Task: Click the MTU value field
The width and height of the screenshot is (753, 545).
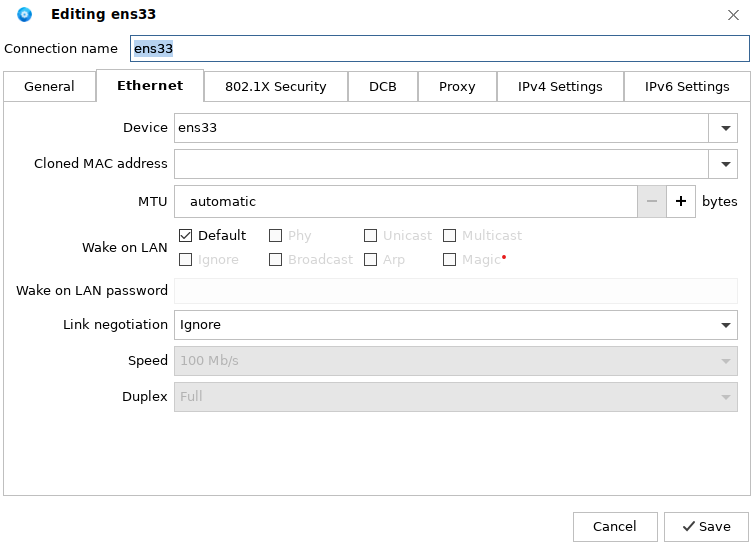Action: (405, 201)
